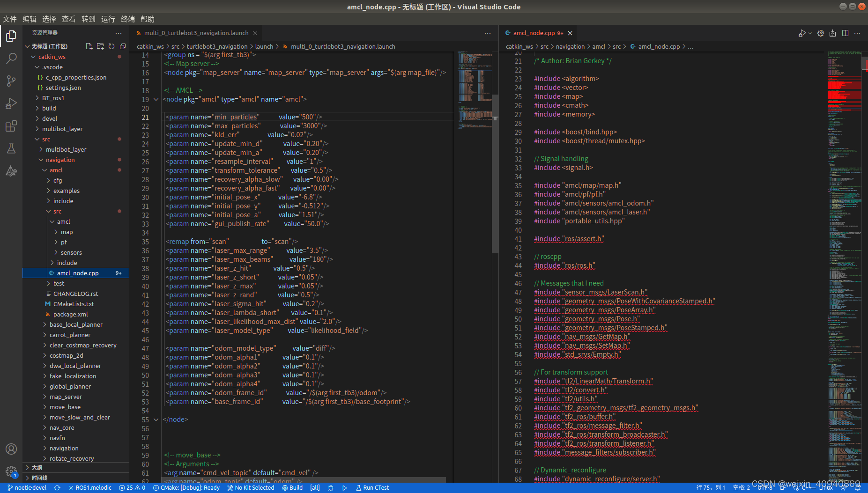Screen dimensions: 868x493
Task: Open the Testing flask view
Action: 11,148
